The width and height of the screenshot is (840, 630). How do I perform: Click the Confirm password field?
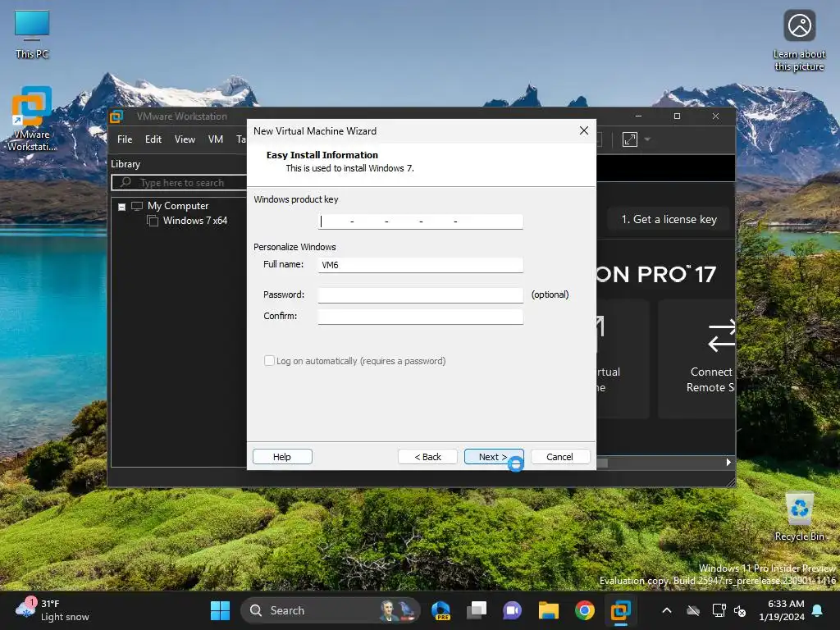421,316
